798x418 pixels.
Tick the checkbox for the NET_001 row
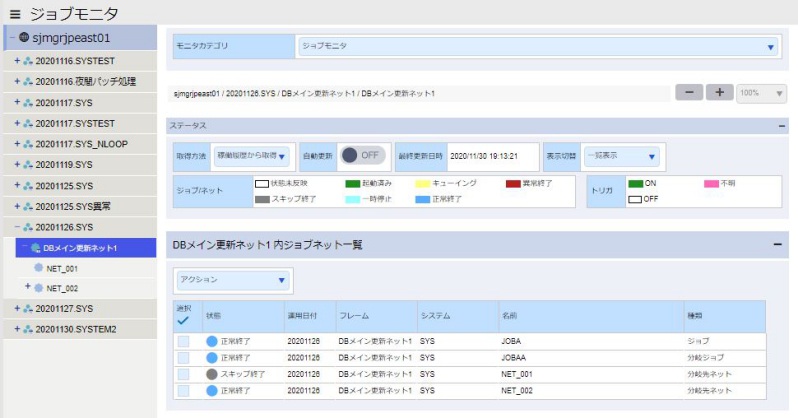tap(183, 374)
